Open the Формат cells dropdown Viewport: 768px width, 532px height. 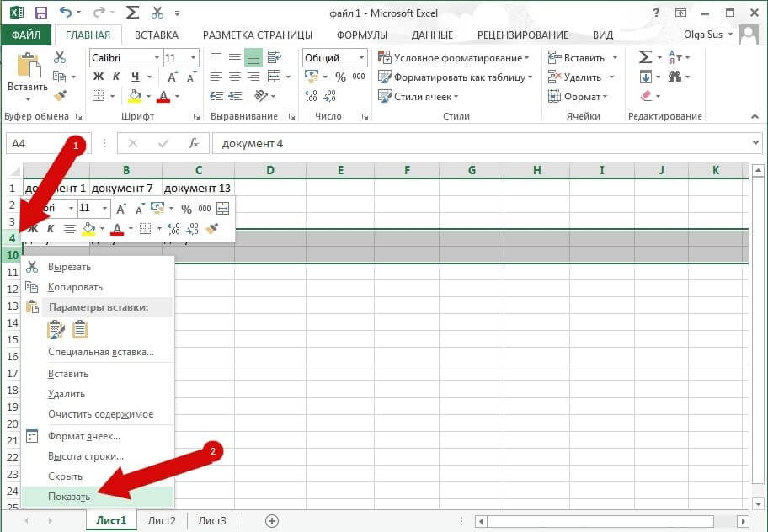pyautogui.click(x=578, y=97)
